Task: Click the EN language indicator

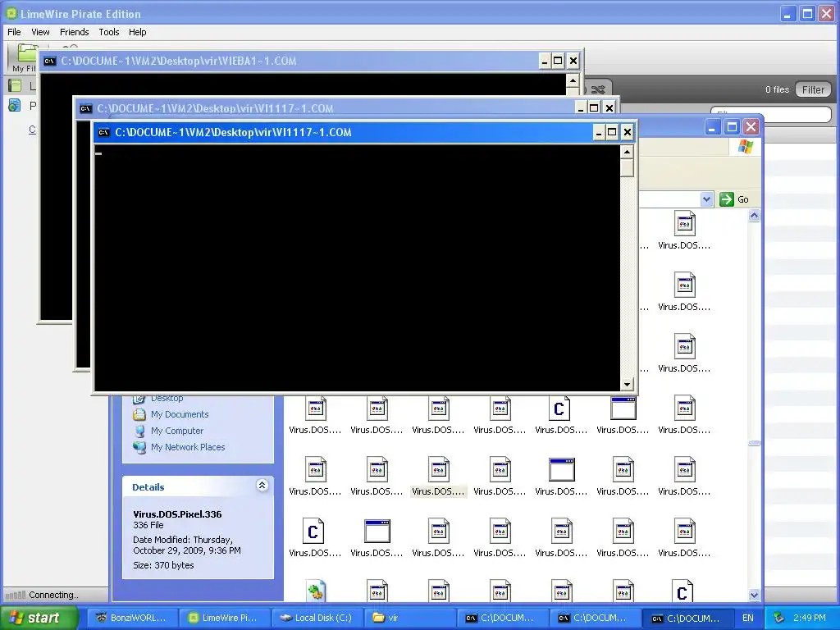Action: [748, 618]
